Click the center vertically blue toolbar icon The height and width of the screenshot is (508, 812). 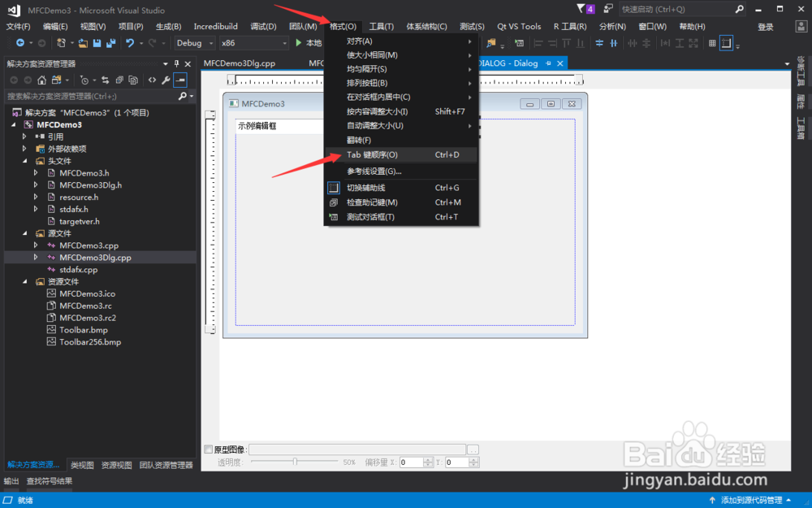[599, 43]
